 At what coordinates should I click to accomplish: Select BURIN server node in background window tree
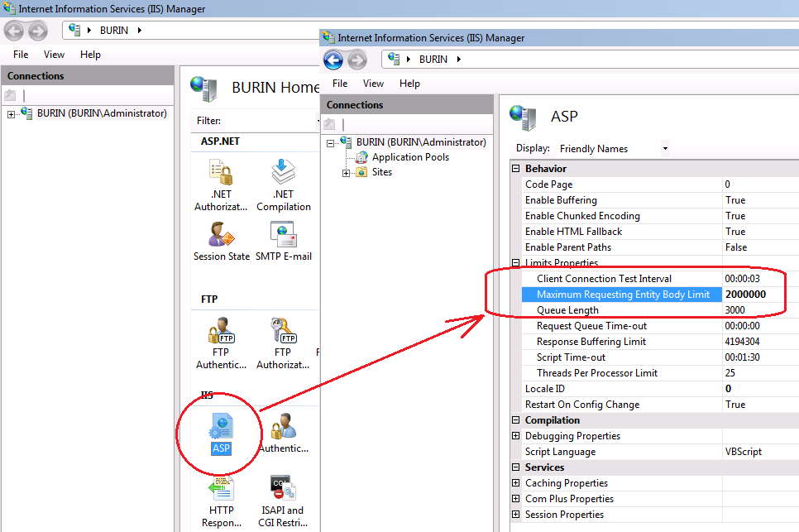pos(102,113)
